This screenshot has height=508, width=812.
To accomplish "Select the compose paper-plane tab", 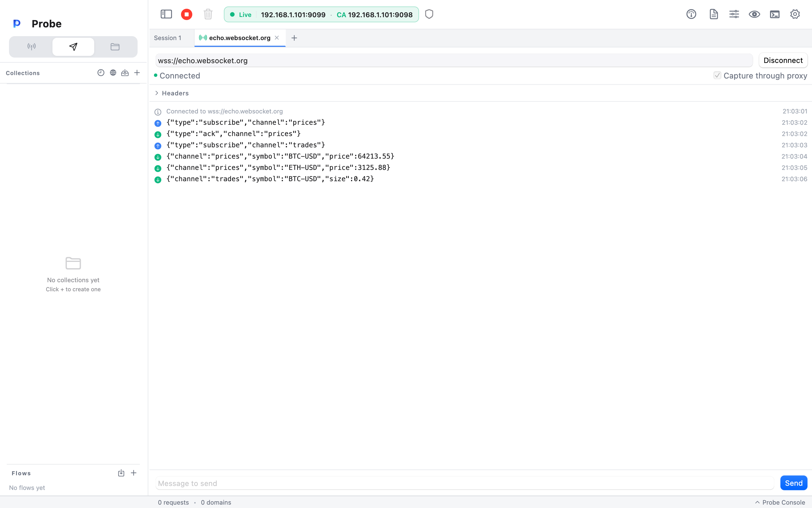I will [x=73, y=47].
